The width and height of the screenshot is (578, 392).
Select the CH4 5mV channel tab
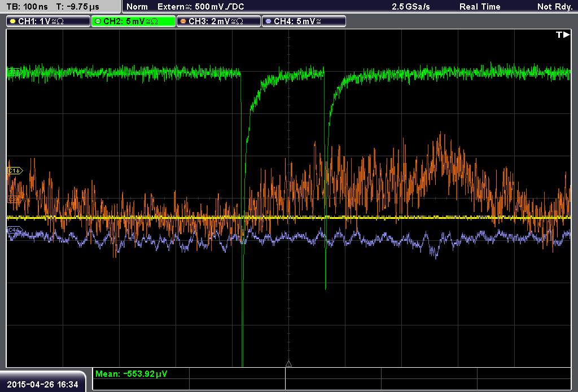tap(304, 21)
